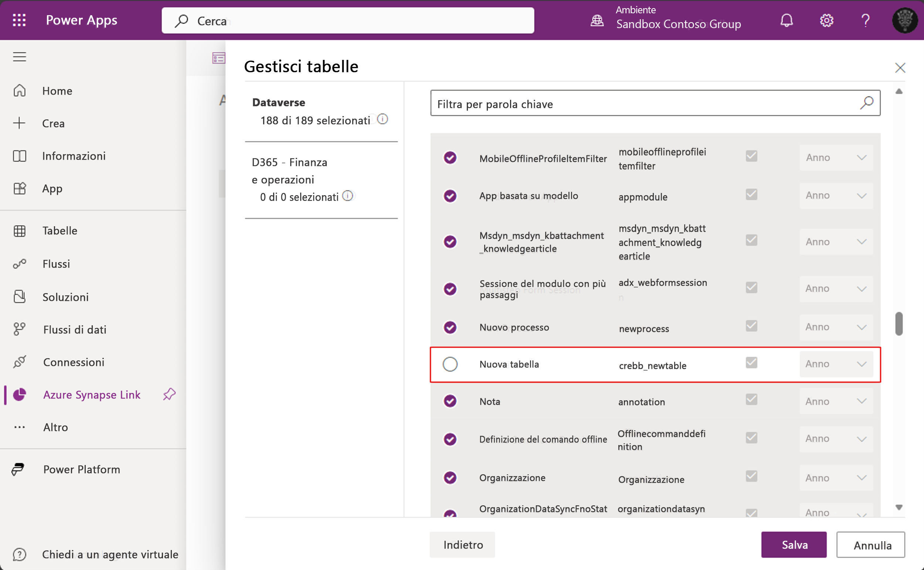
Task: Collapse the hamburger navigation menu
Action: pos(19,57)
